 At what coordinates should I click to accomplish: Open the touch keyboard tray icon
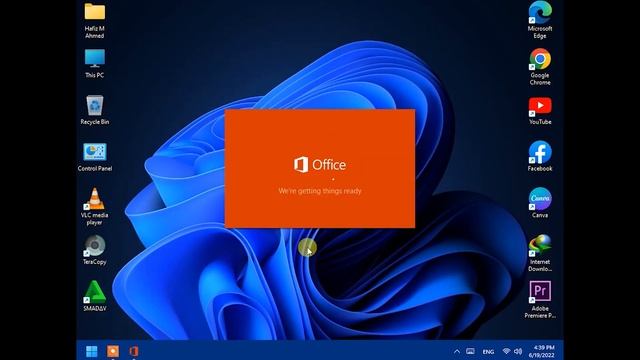coord(470,351)
